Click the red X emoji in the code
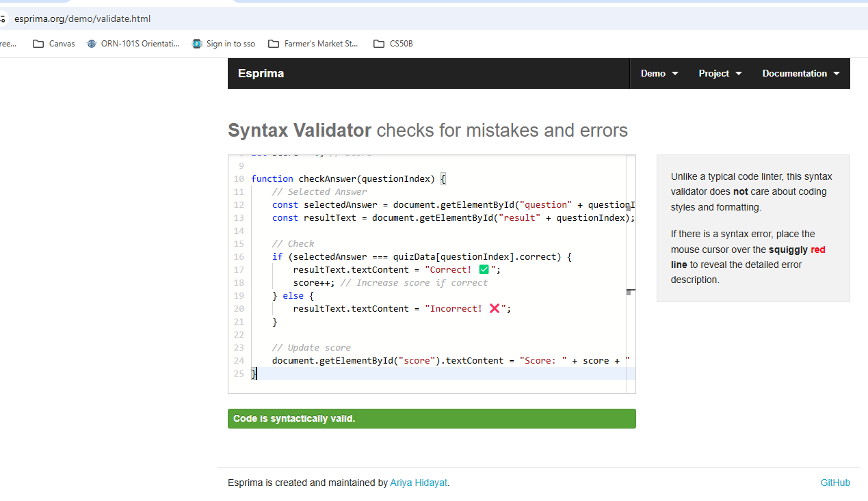This screenshot has height=501, width=868. coord(495,309)
